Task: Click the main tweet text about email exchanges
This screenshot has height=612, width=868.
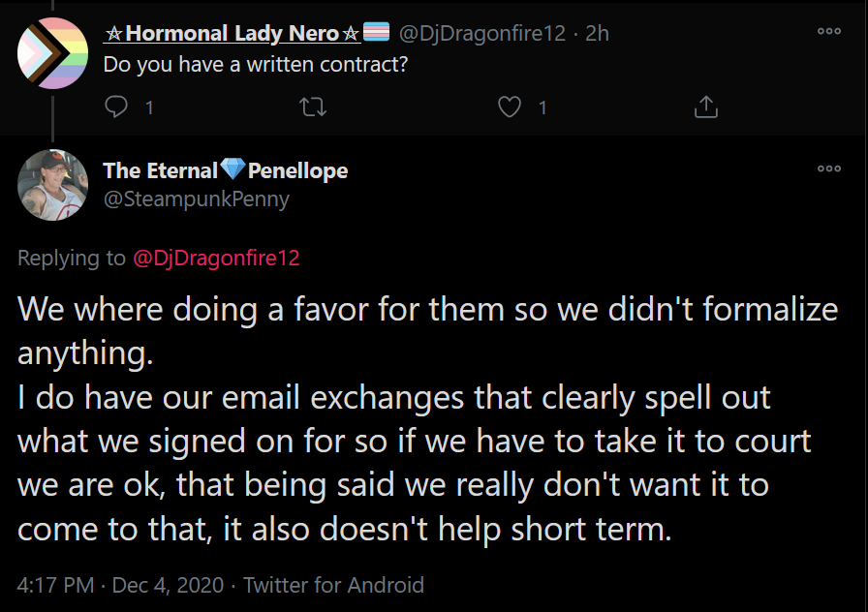Action: (427, 418)
